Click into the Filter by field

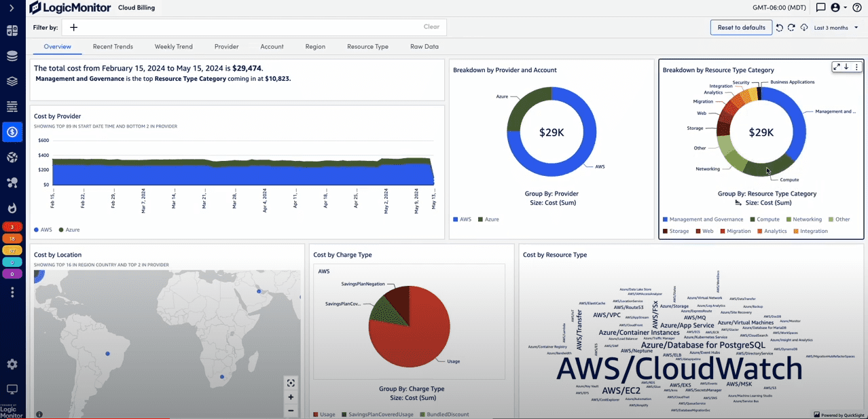[254, 27]
